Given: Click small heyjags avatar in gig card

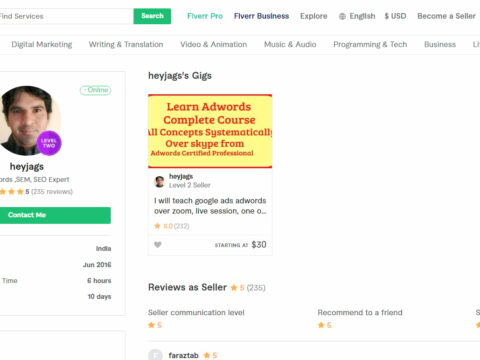Looking at the screenshot, I should [x=159, y=181].
